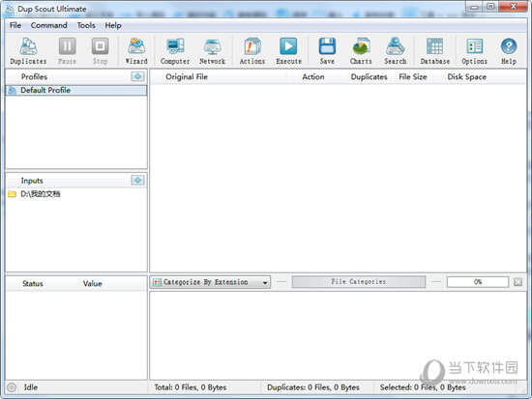
Task: Open the Help menu
Action: point(113,25)
